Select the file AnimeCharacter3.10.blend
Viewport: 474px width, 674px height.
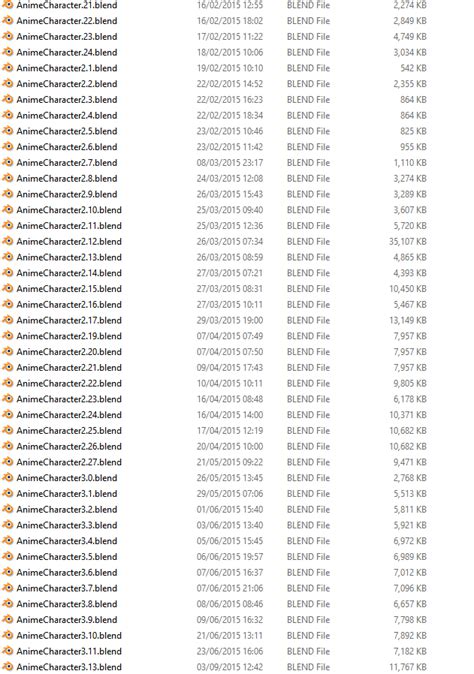click(69, 635)
